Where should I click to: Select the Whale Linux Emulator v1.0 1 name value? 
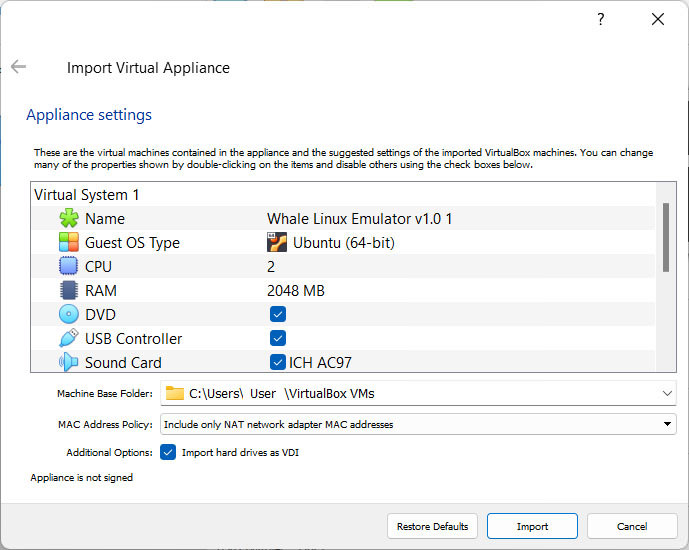pyautogui.click(x=359, y=218)
